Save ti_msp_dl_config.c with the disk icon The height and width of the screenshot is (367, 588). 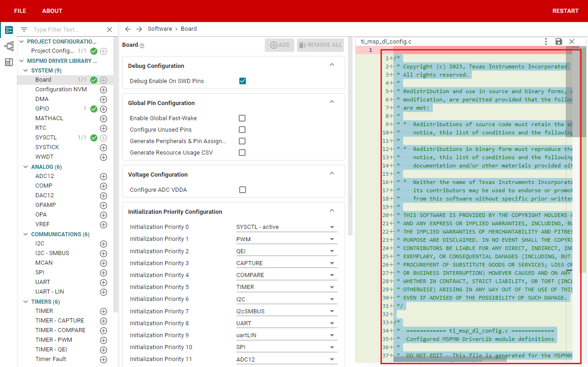coord(559,41)
